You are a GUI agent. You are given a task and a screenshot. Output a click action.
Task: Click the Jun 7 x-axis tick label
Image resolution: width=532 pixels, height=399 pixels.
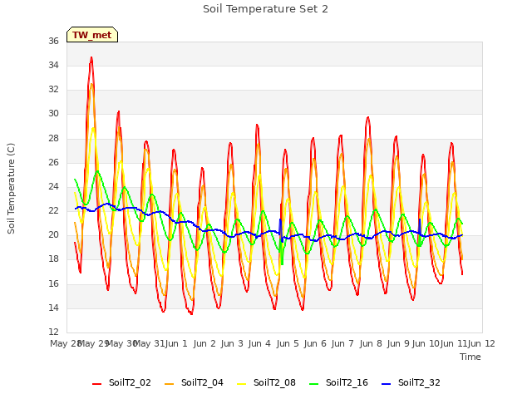pos(342,343)
